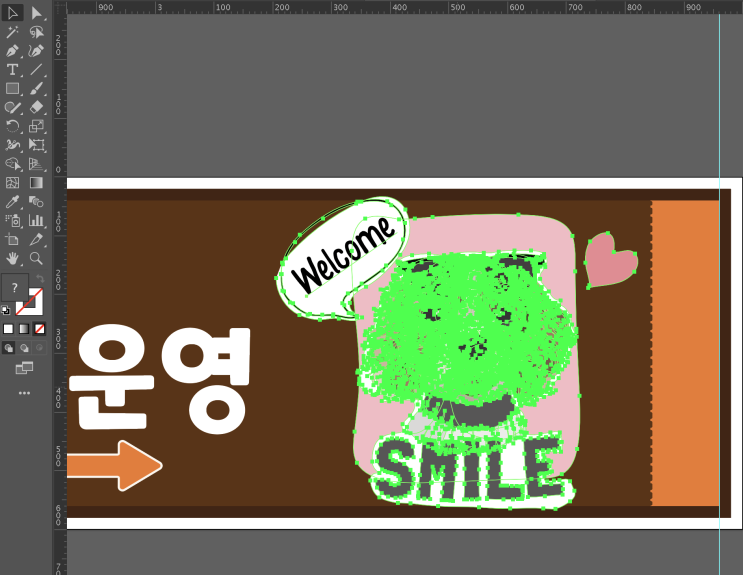This screenshot has height=575, width=743.
Task: Select the Zoom magnifier tool
Action: pos(36,258)
